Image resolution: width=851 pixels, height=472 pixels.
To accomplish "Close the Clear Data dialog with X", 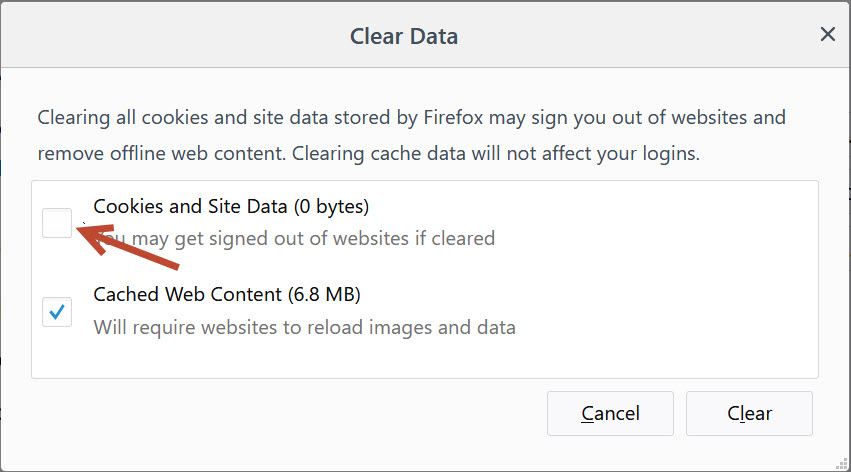I will click(x=827, y=35).
